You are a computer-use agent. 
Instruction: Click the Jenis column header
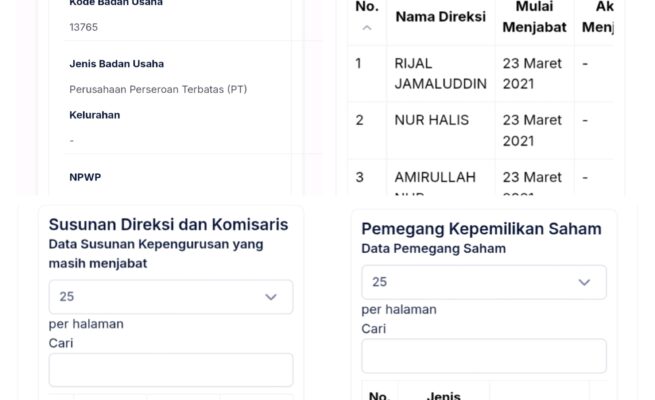(443, 395)
